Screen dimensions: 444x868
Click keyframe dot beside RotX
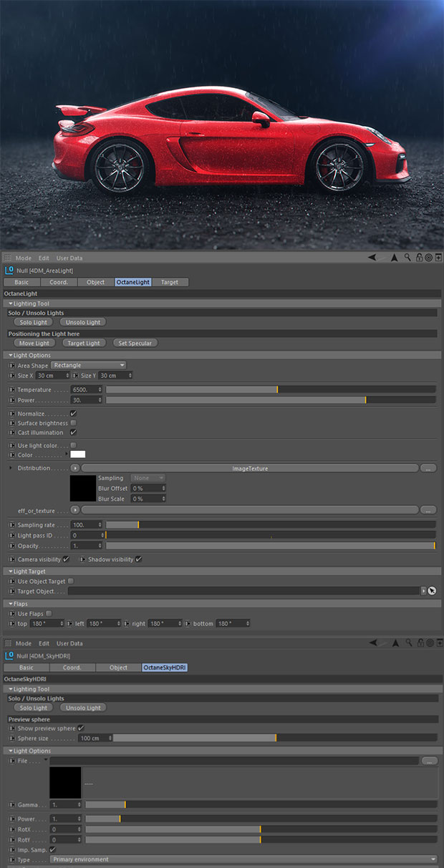click(11, 829)
